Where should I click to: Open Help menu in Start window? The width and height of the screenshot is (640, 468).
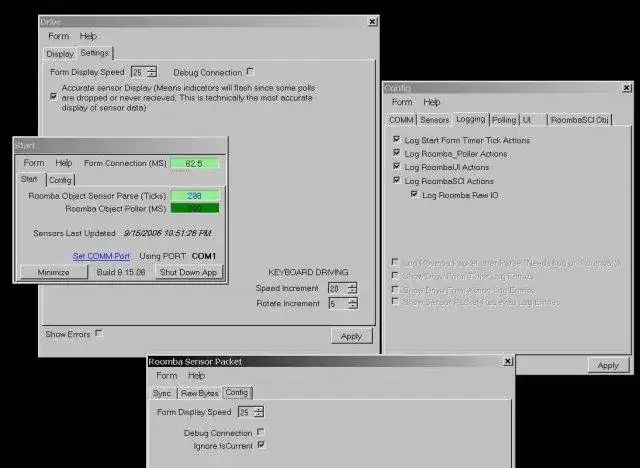tap(64, 163)
